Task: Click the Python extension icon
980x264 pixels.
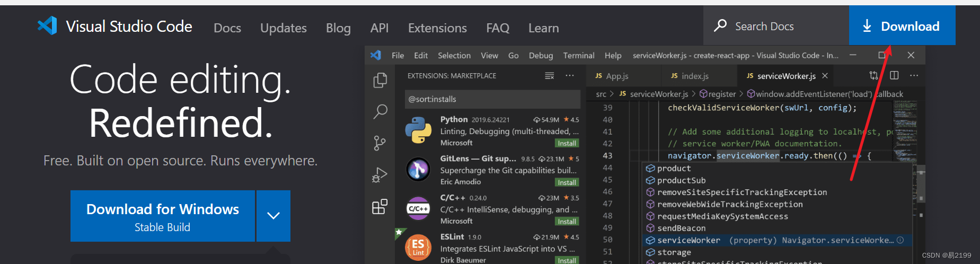Action: pyautogui.click(x=418, y=130)
